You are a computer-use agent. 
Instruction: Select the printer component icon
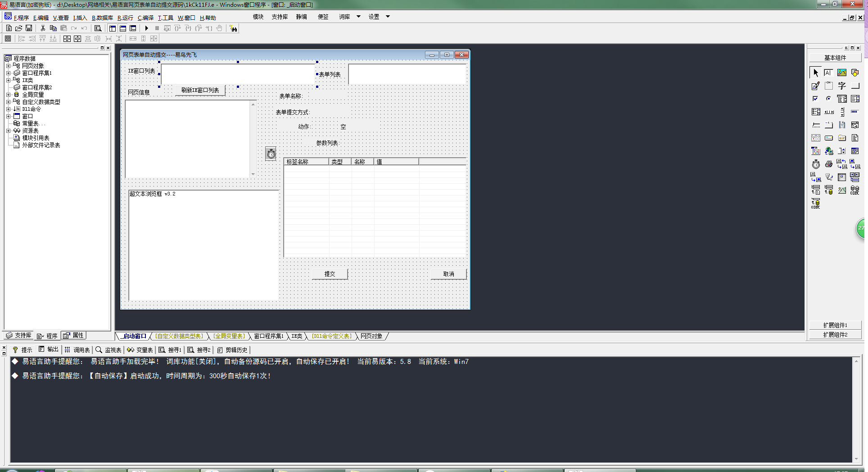(828, 164)
